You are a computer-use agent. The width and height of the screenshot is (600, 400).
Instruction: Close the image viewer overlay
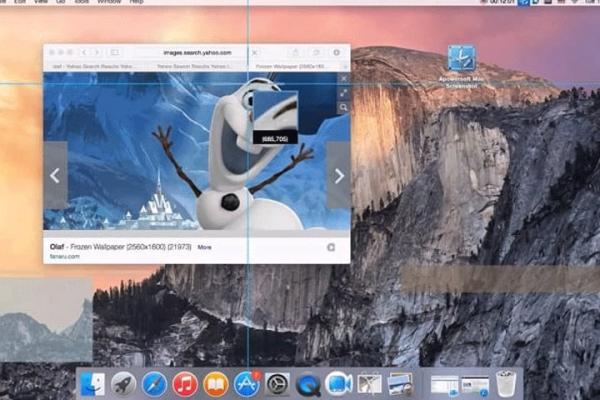pyautogui.click(x=344, y=78)
